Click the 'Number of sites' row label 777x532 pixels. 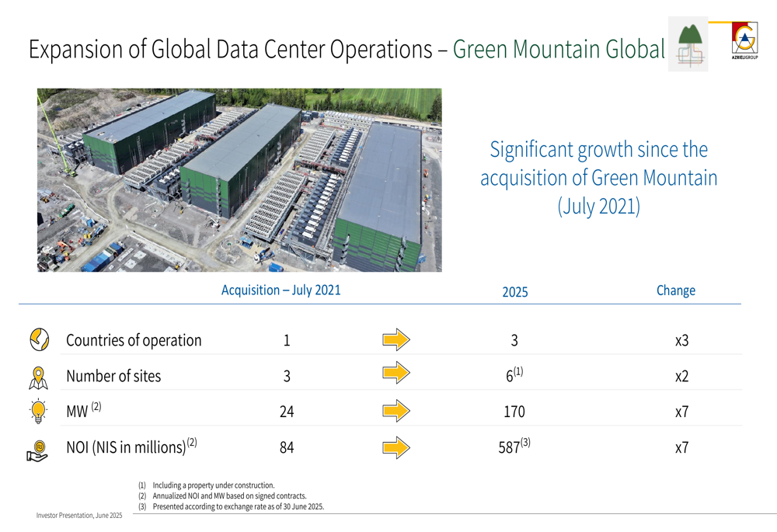[113, 376]
